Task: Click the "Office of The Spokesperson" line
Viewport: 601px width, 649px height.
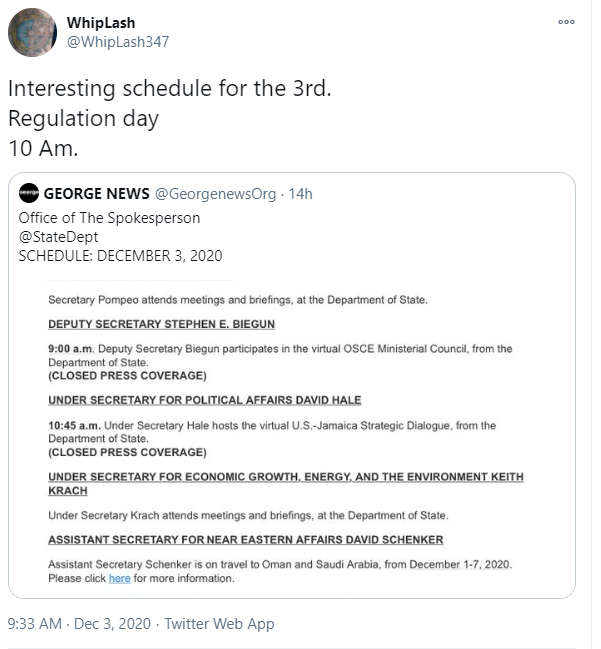Action: pyautogui.click(x=110, y=218)
